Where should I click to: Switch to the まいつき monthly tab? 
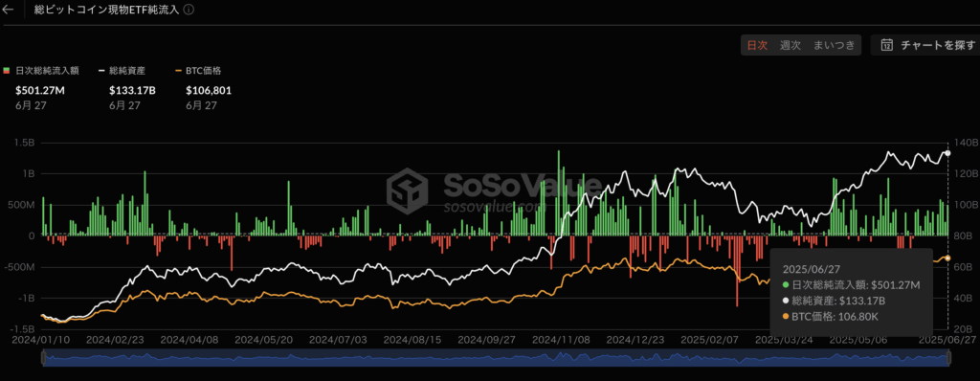click(834, 45)
